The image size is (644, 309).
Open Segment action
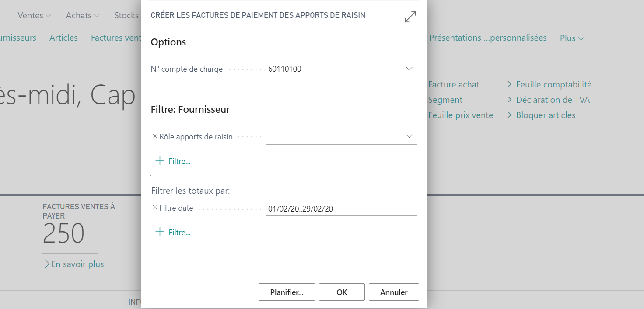pos(445,100)
